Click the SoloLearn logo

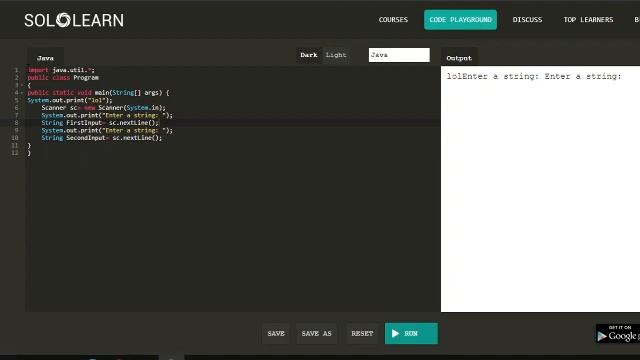click(x=74, y=20)
